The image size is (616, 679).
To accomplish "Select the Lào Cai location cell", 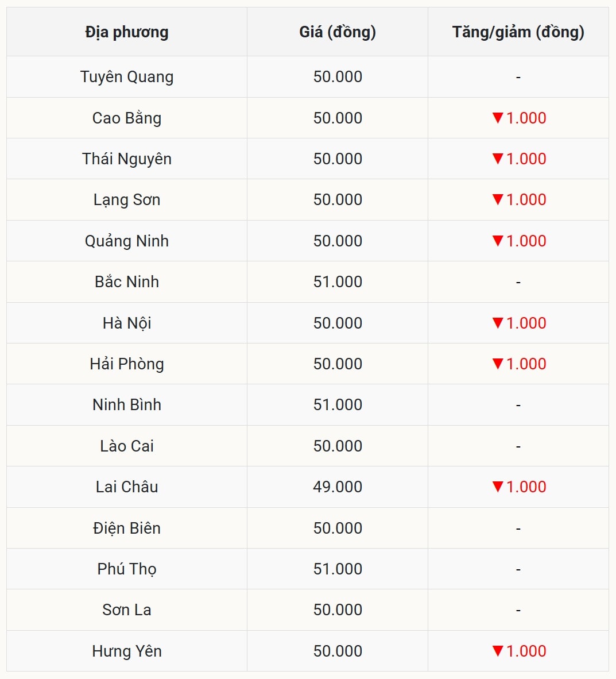I will click(x=127, y=446).
